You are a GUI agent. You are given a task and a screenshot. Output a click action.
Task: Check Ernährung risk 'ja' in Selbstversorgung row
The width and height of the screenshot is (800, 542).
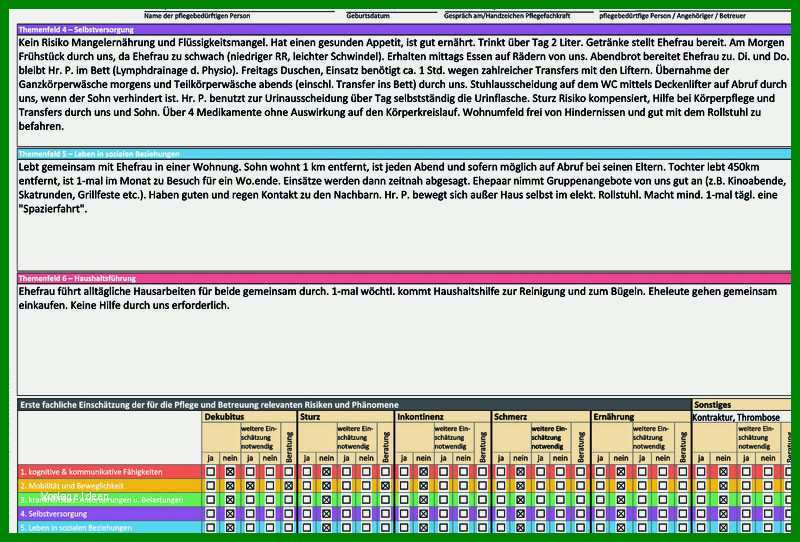click(601, 513)
